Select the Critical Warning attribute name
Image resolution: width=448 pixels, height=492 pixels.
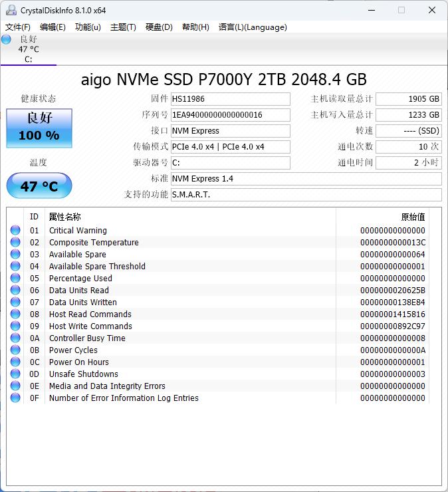tap(78, 230)
